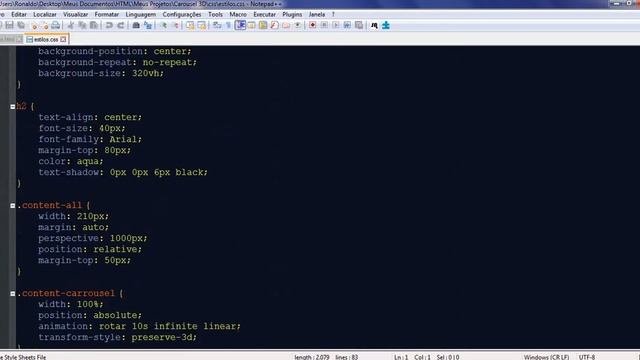640x360 pixels.
Task: Save the current file with the toolbar Save icon
Action: click(x=9, y=25)
